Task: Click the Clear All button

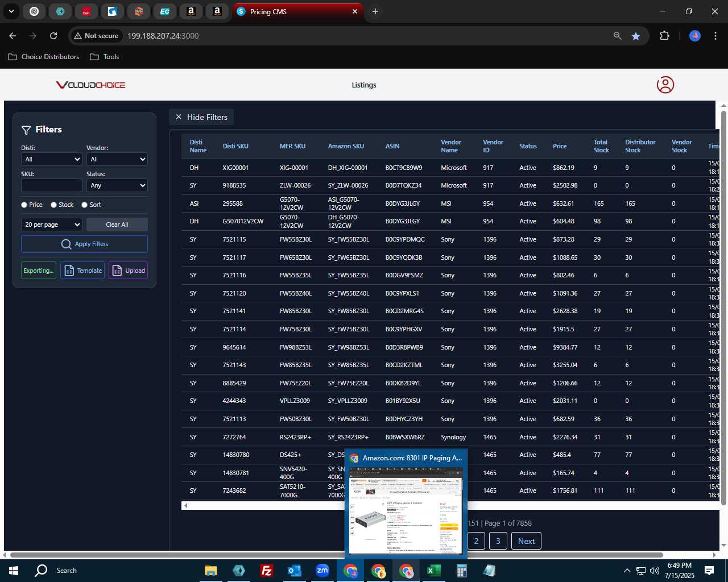Action: pos(117,225)
